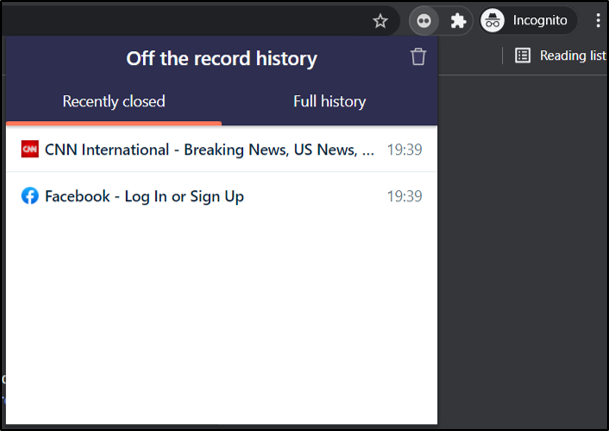Click the CNN entry's 19:39 timestamp

(404, 150)
